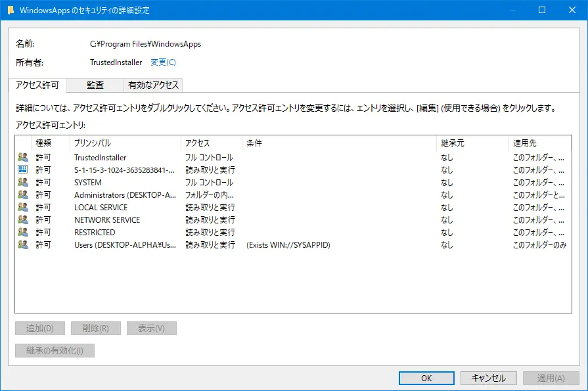Viewport: 588px width, 391px height.
Task: Switch to the アクセス許可 tab
Action: pos(37,85)
